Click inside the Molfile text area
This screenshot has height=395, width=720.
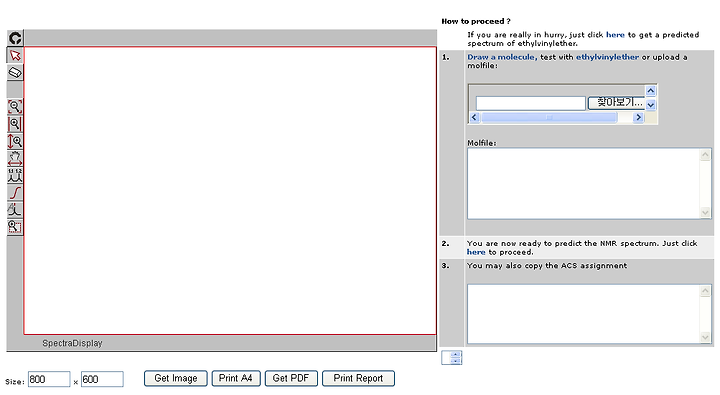pos(583,184)
